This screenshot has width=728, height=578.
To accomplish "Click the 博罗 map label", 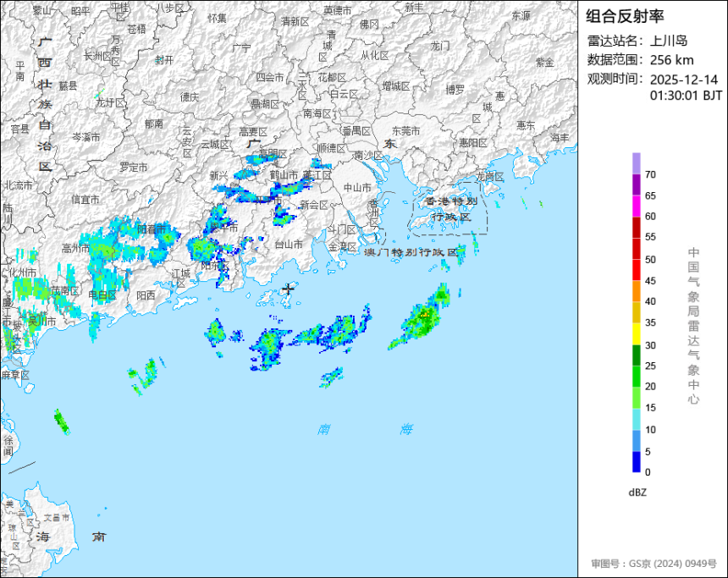I will click(x=455, y=90).
